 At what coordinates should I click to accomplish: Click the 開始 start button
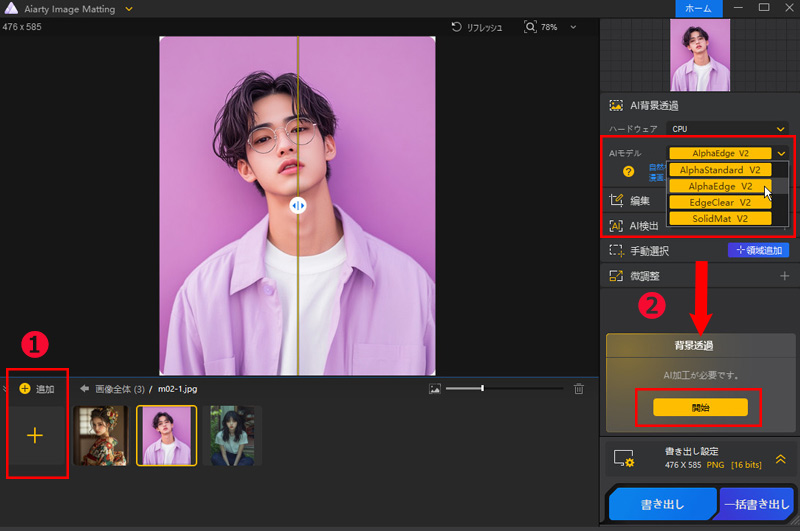(x=700, y=407)
